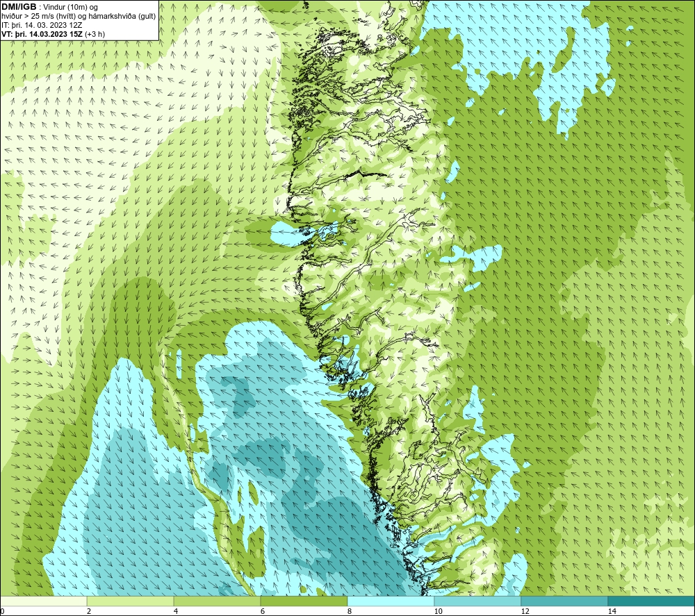
Task: Click the scale label "6"
Action: pyautogui.click(x=263, y=612)
